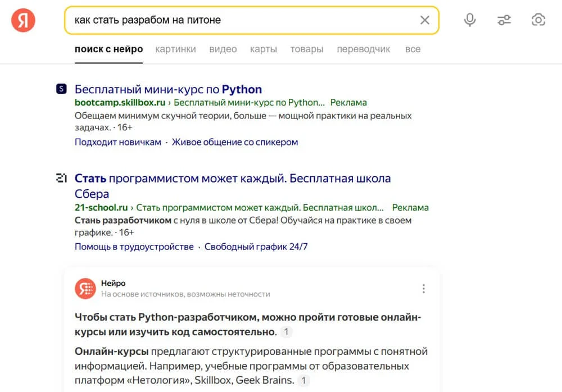Click the Yandex logo icon
The height and width of the screenshot is (392, 562).
24,21
